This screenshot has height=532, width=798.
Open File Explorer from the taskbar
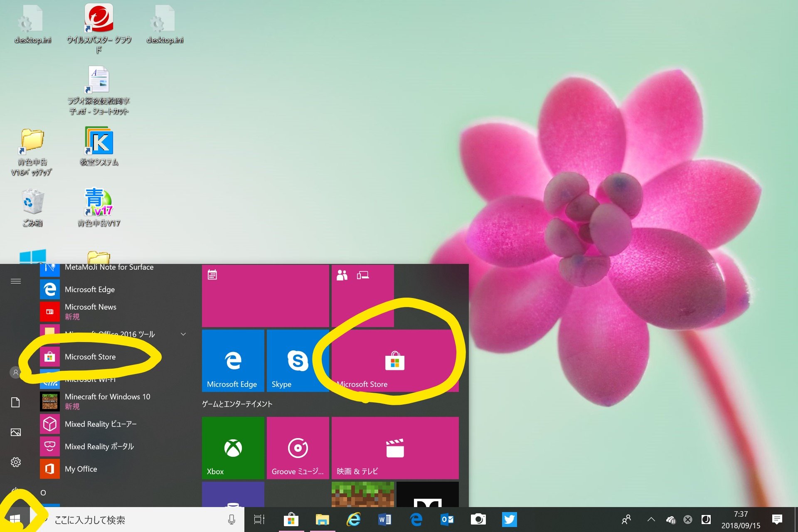click(x=323, y=520)
